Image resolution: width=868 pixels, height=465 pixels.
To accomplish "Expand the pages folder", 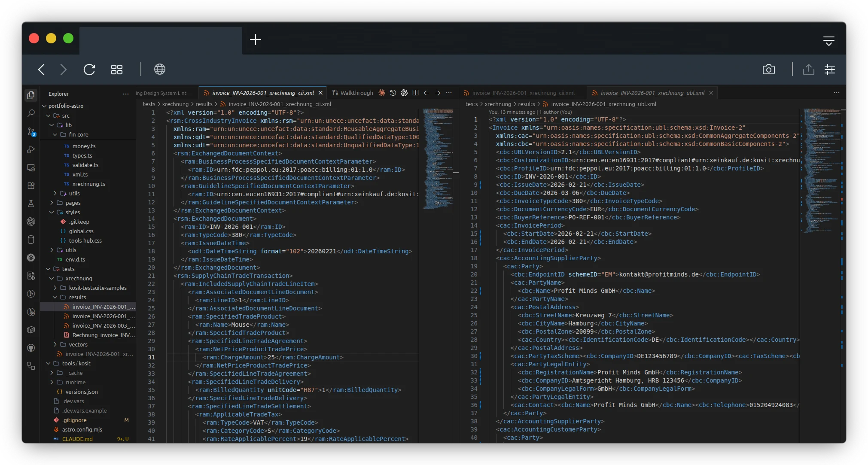I will click(51, 203).
